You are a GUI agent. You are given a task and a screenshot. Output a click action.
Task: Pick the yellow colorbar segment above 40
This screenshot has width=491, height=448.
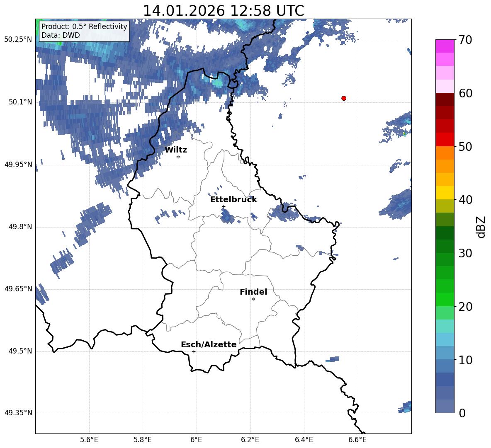445,193
